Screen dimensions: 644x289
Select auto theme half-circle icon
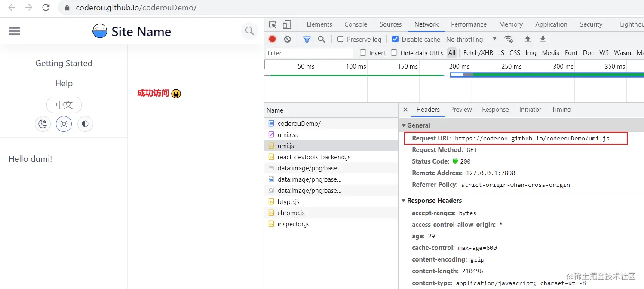point(85,124)
